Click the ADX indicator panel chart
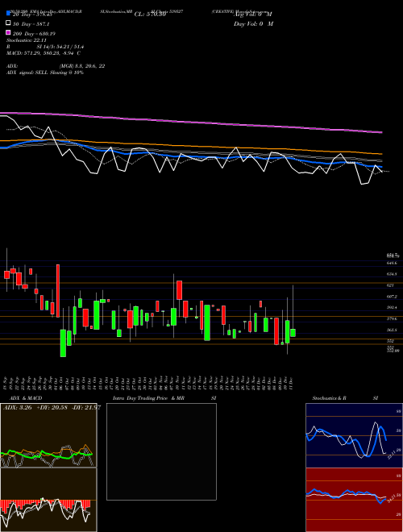 (48, 435)
